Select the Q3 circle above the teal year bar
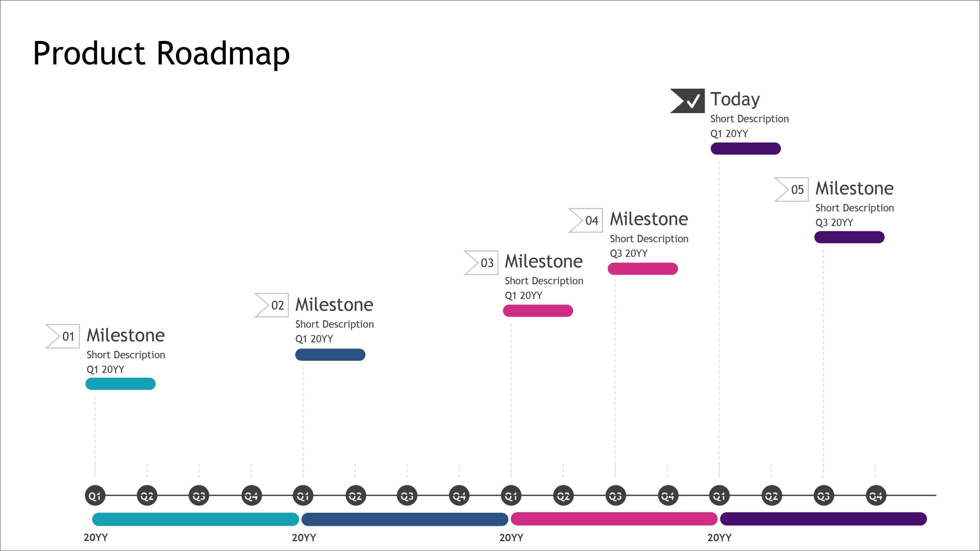This screenshot has height=551, width=980. [199, 496]
